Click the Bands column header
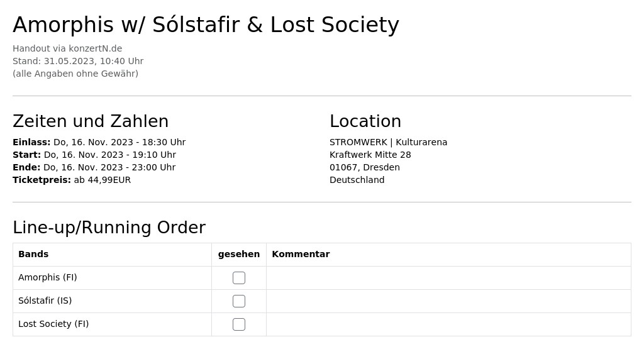 33,254
